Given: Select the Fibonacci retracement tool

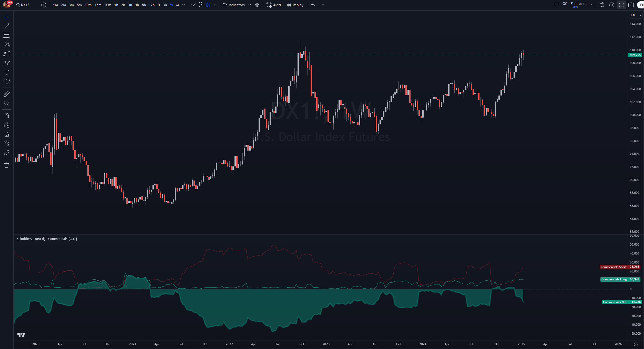Looking at the screenshot, I should 7,35.
